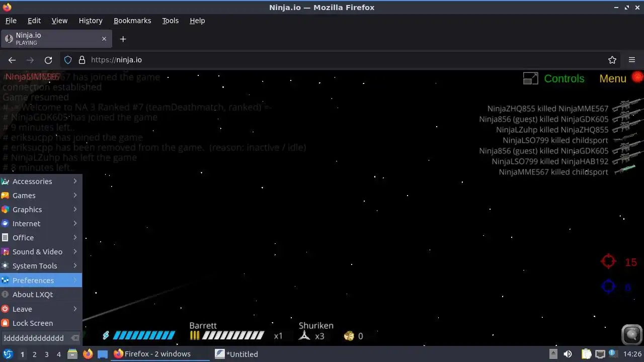Image resolution: width=644 pixels, height=362 pixels.
Task: Open the File menu in Firefox
Action: point(11,21)
